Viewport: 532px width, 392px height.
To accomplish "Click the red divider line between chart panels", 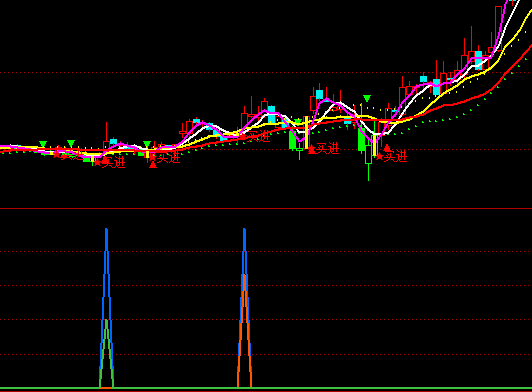I will pyautogui.click(x=266, y=208).
